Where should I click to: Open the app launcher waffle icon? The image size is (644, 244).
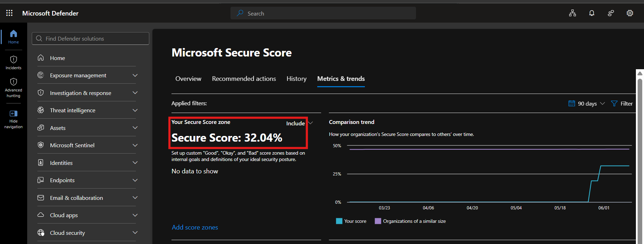(x=10, y=13)
